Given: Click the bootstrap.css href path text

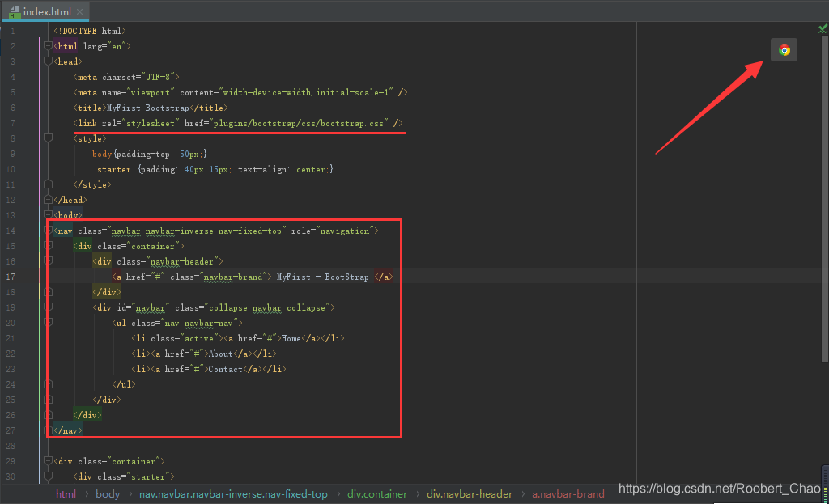Looking at the screenshot, I should pos(300,123).
